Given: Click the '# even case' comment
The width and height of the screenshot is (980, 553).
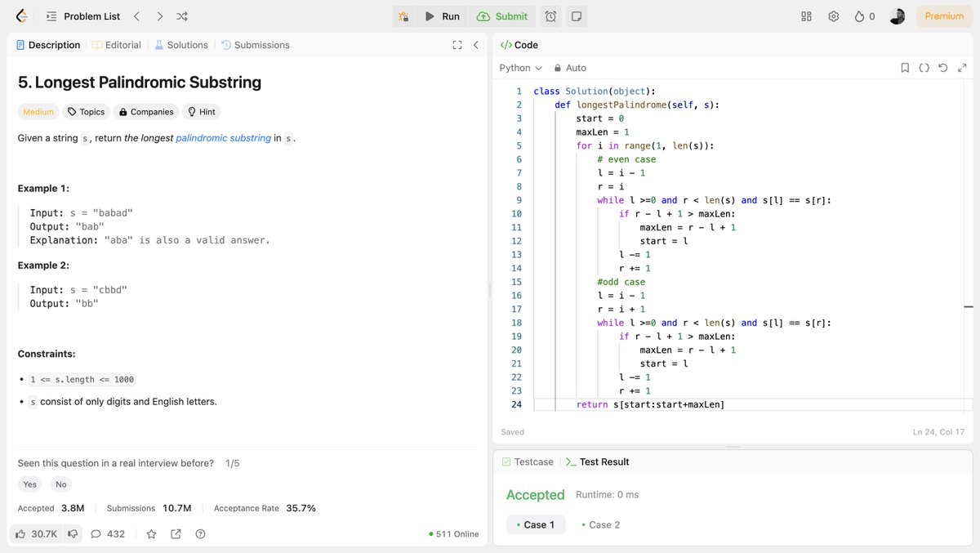Looking at the screenshot, I should pyautogui.click(x=626, y=159).
